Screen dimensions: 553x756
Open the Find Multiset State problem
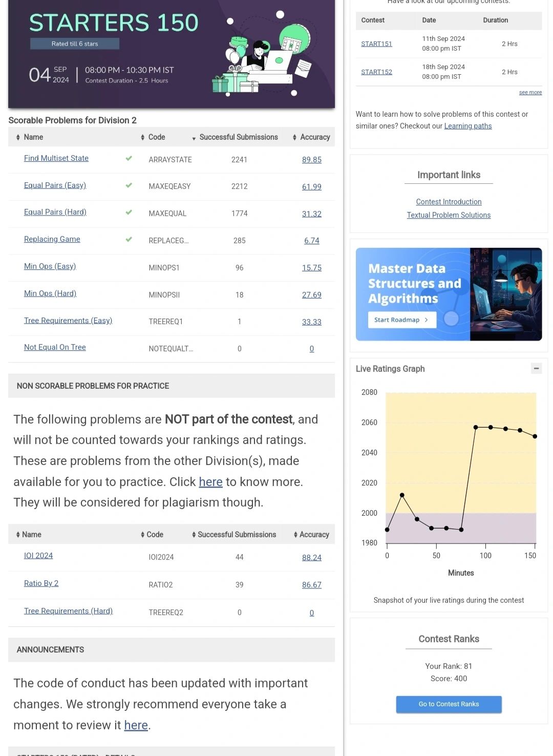coord(56,158)
